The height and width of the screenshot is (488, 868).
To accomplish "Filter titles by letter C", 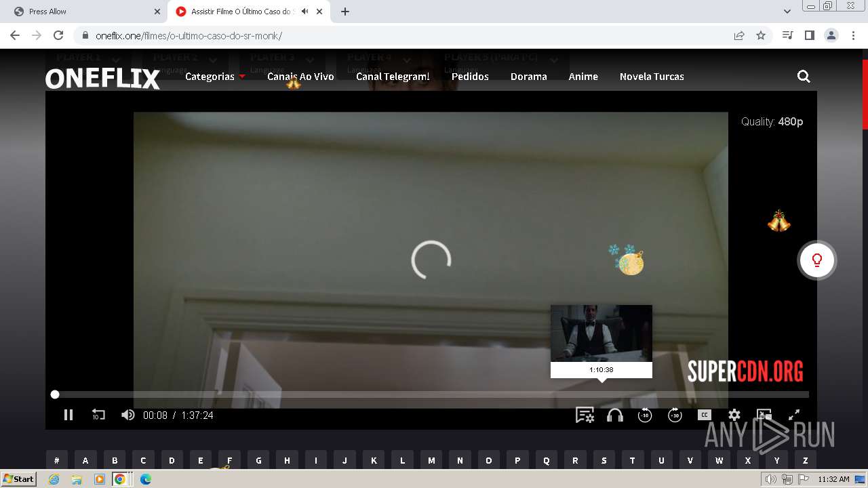I will click(143, 460).
